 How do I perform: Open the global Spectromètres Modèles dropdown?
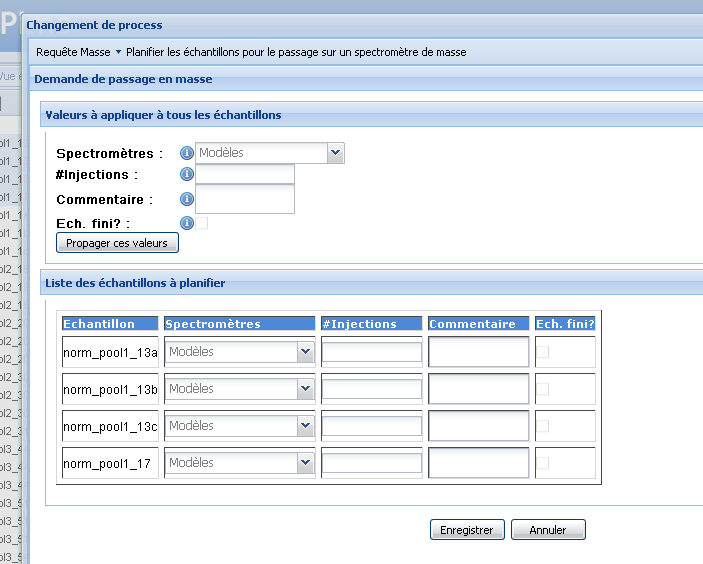(x=335, y=153)
